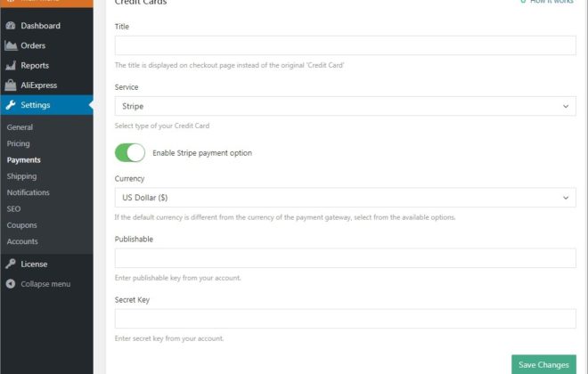This screenshot has width=588, height=374.
Task: Select the Coupons submenu item
Action: (x=21, y=225)
